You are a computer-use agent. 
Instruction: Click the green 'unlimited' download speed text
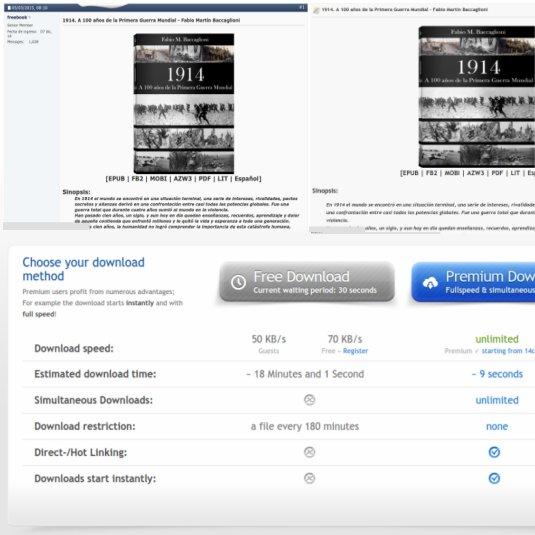(x=497, y=339)
